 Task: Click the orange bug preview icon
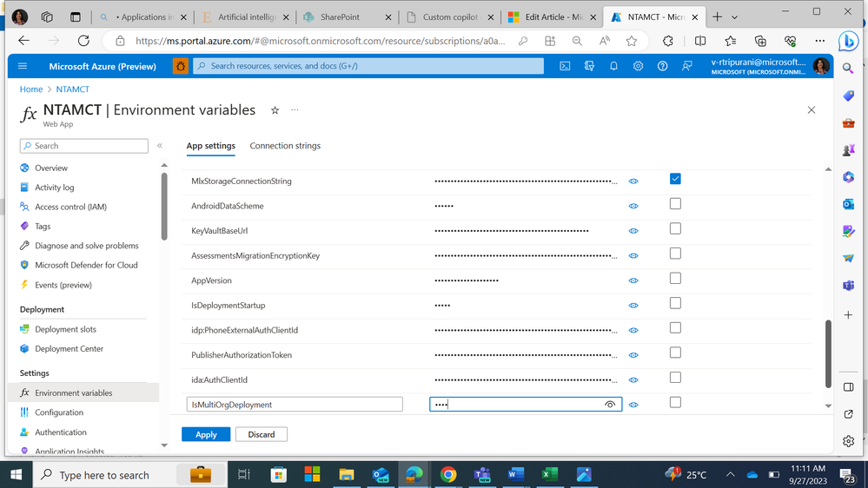tap(181, 66)
